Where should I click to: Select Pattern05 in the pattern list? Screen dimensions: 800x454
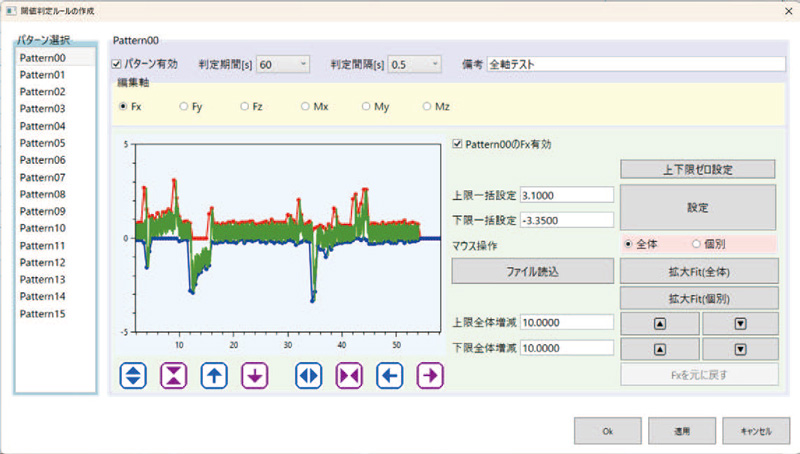click(x=43, y=143)
